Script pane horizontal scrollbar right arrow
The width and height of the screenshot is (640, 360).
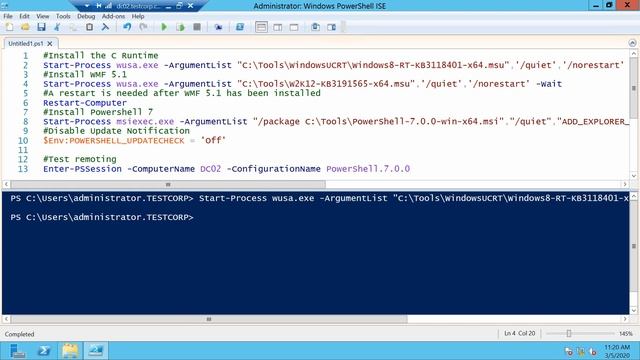(625, 184)
